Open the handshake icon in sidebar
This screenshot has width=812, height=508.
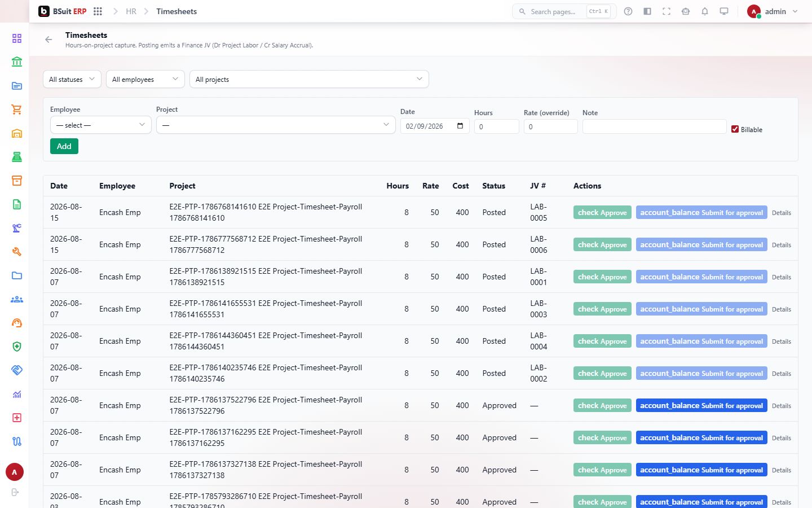click(17, 370)
